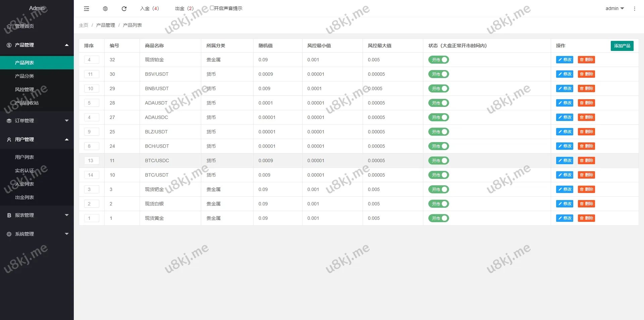This screenshot has width=644, height=320.
Task: Toggle the 开市 switch for BSV/USDT
Action: (x=438, y=74)
